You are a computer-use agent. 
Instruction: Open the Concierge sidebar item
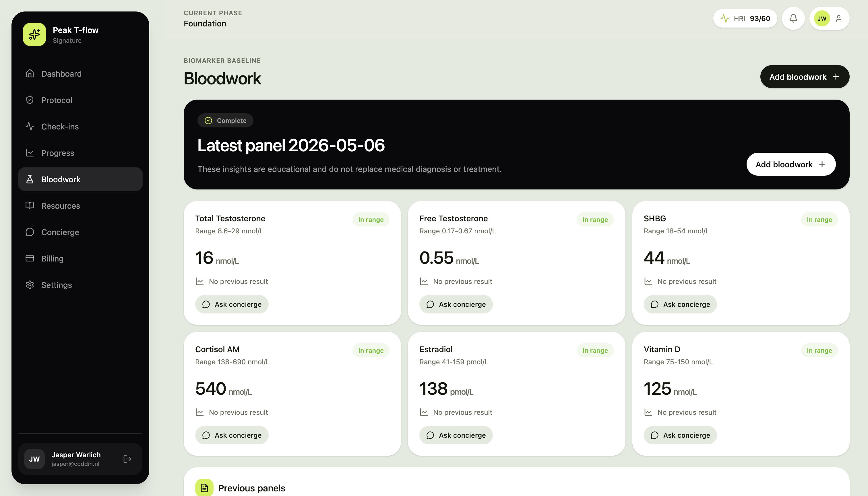(x=80, y=232)
